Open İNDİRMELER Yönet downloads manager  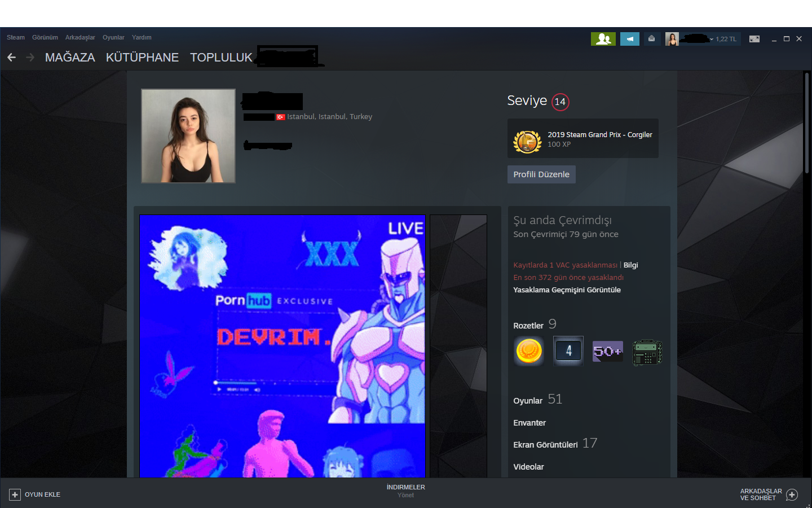point(406,491)
